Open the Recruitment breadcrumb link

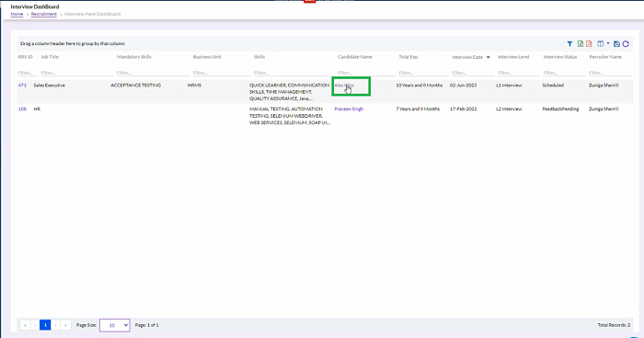pos(44,14)
